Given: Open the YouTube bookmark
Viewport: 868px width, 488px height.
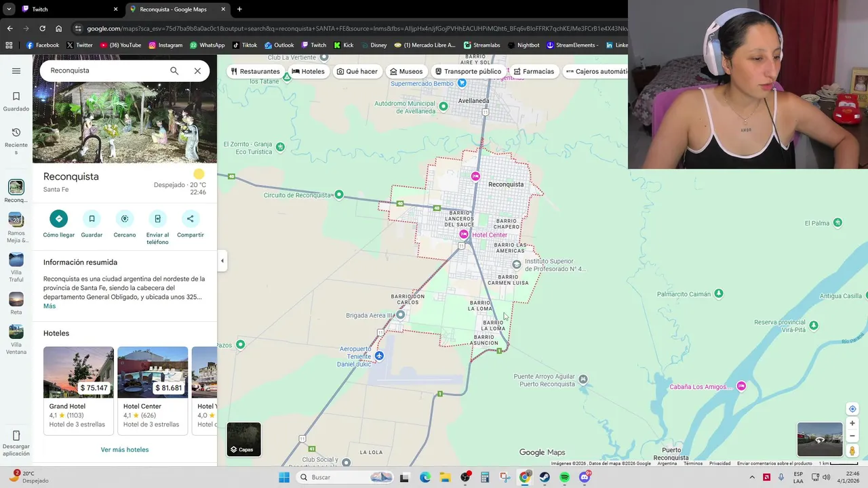Looking at the screenshot, I should pos(121,45).
